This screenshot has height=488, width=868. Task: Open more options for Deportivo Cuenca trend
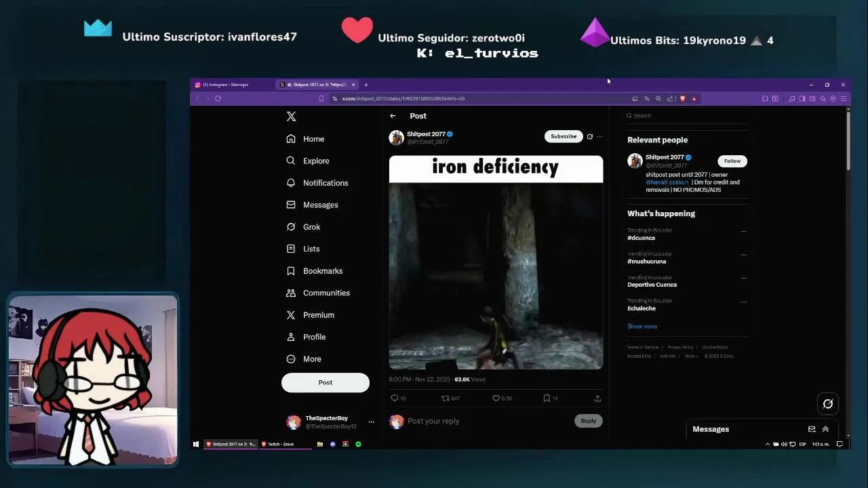(x=744, y=278)
